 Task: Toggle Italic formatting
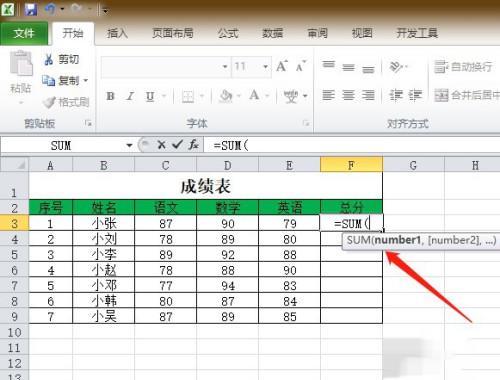pyautogui.click(x=130, y=96)
